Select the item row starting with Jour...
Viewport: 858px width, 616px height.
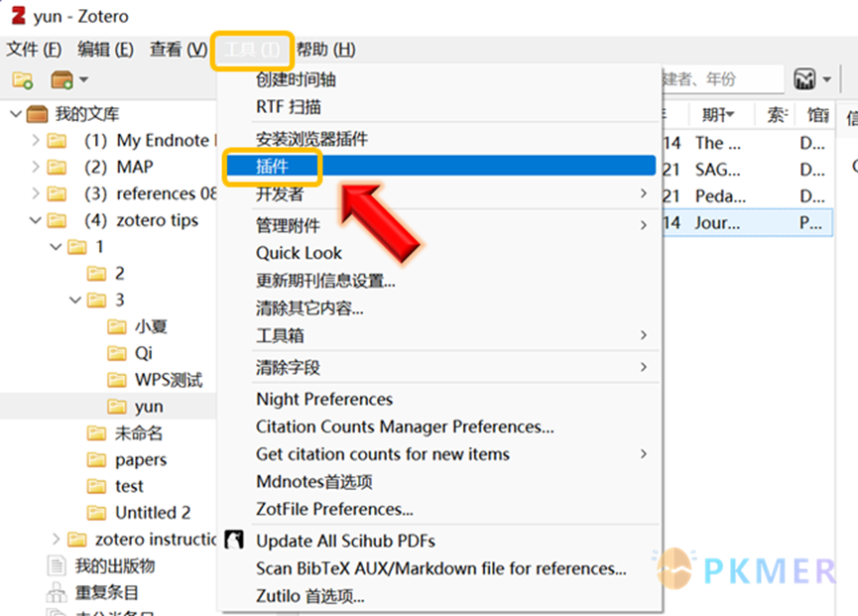coord(748,222)
